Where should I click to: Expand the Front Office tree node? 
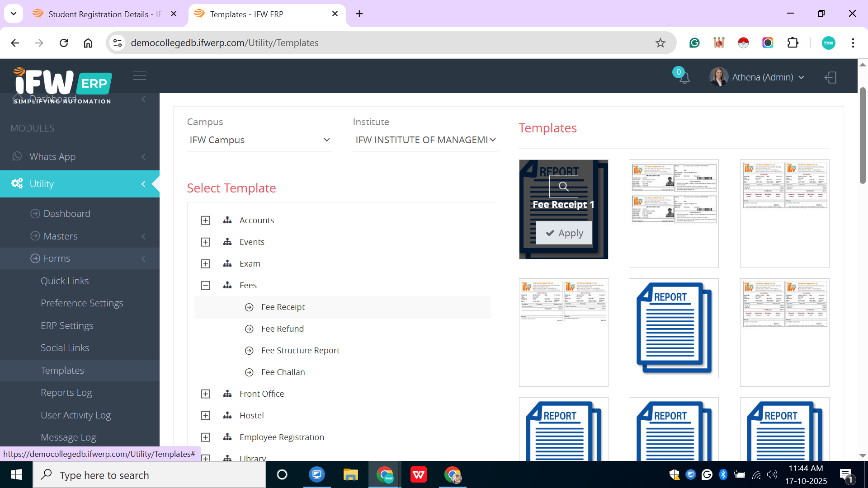tap(206, 394)
